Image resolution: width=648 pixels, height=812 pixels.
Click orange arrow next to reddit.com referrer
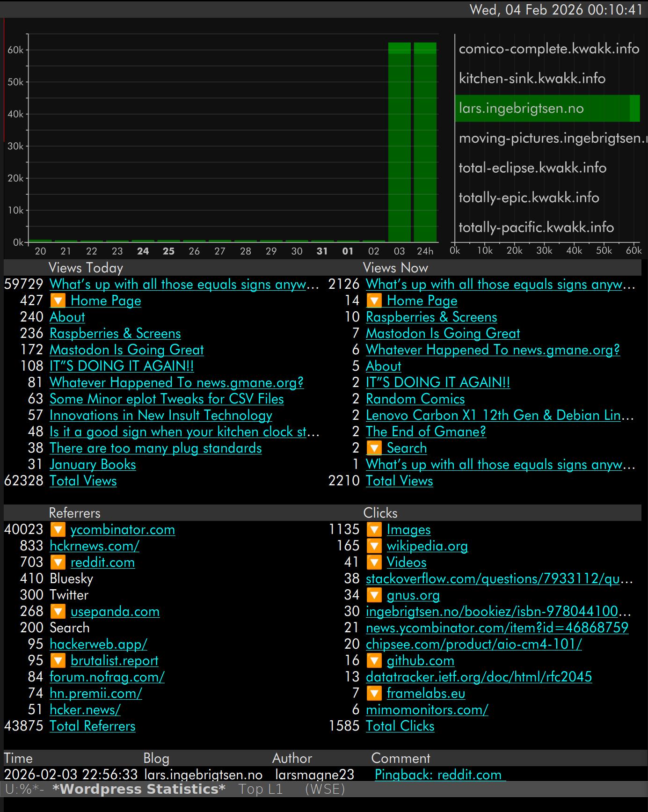click(x=58, y=563)
